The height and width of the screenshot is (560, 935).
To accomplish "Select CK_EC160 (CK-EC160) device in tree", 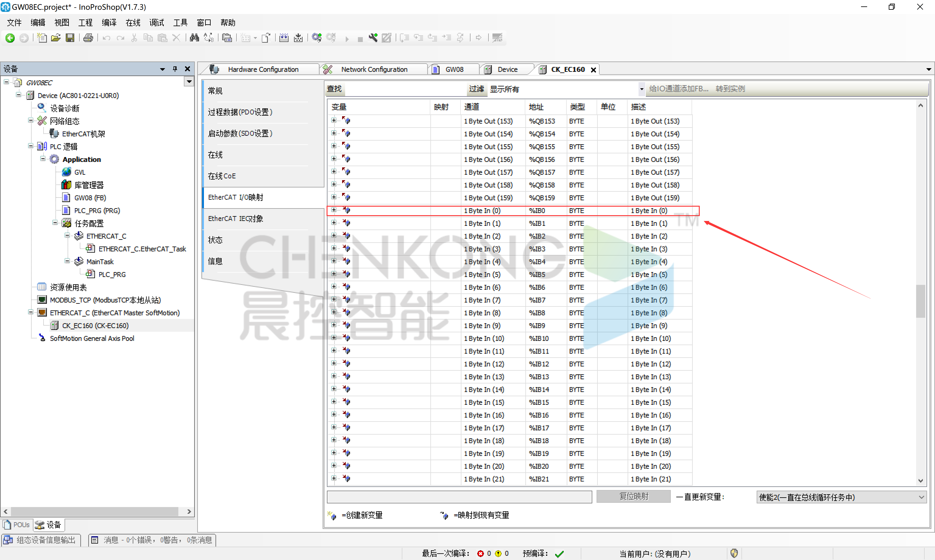I will pyautogui.click(x=95, y=325).
